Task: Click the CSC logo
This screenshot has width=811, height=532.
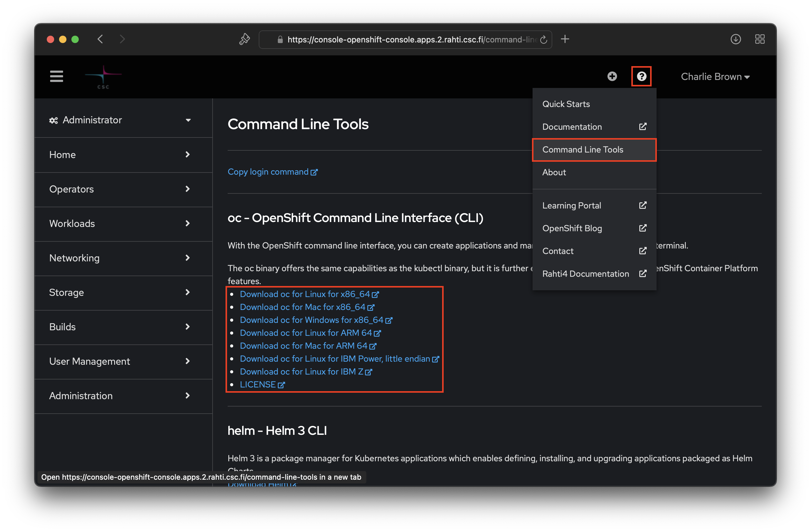Action: coord(103,77)
